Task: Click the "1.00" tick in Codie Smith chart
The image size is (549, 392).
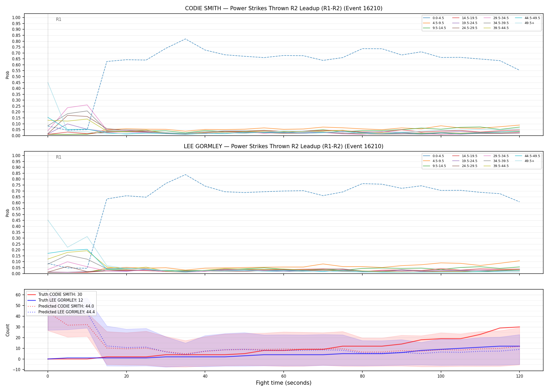Action: click(x=16, y=18)
